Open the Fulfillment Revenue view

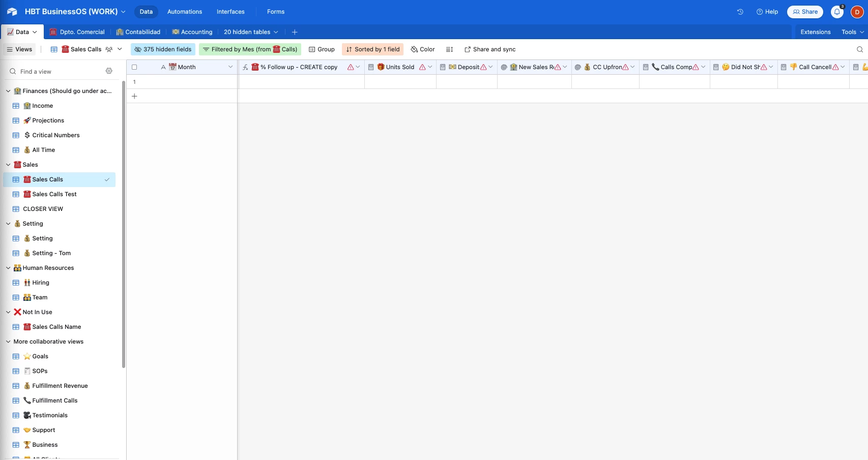59,386
